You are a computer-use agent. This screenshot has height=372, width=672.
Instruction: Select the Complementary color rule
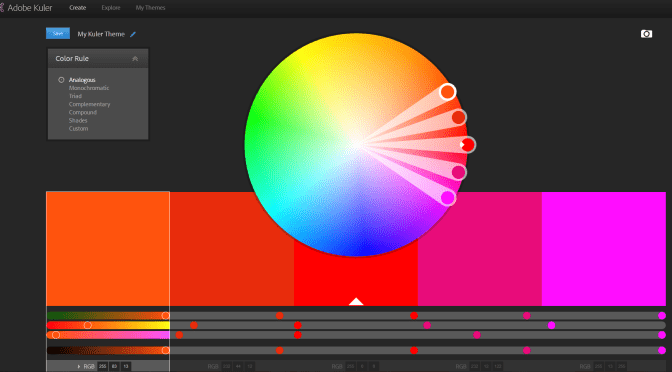point(89,104)
